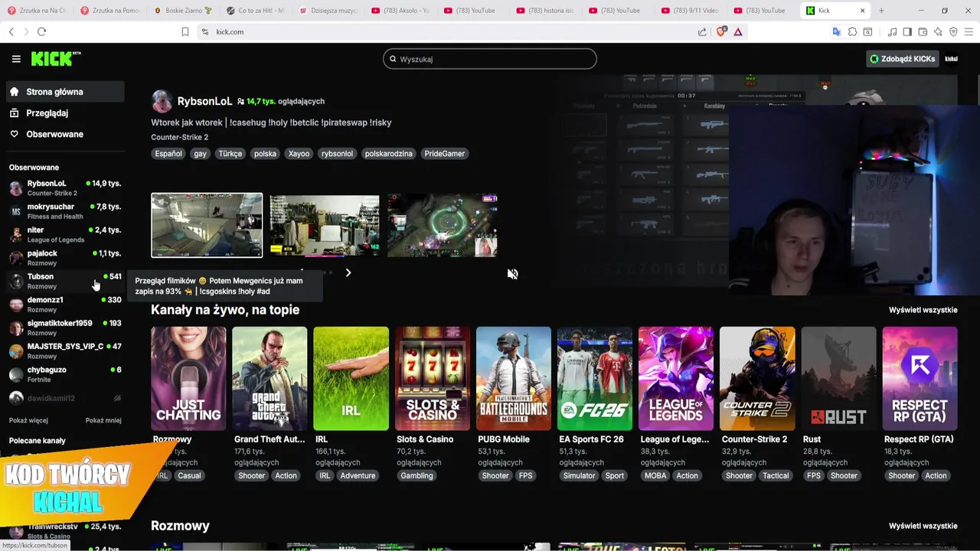Viewport: 980px width, 551px height.
Task: Click Pokaż mniej in followed list
Action: (103, 420)
